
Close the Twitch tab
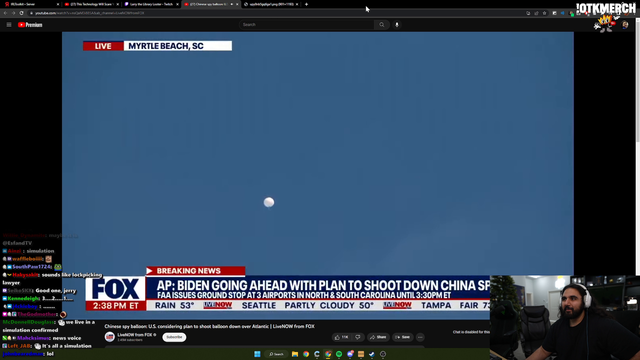tap(177, 4)
